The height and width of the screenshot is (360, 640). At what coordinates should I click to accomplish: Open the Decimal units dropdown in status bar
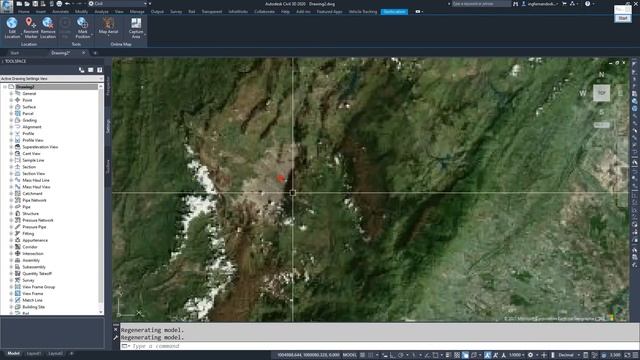coord(568,355)
